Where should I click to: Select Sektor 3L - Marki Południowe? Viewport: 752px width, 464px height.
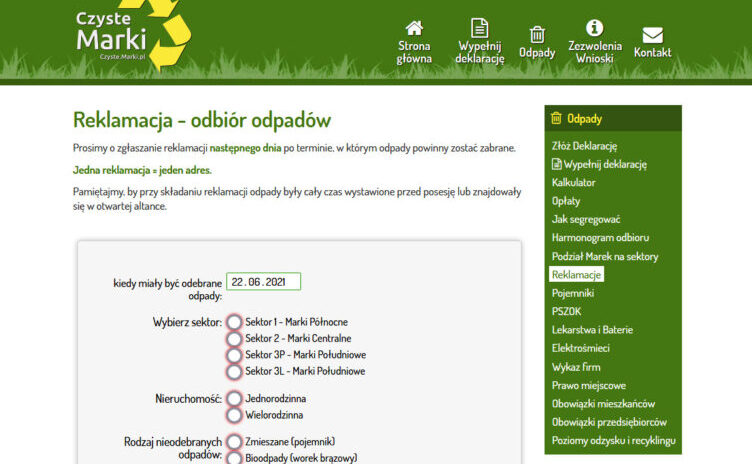[234, 371]
